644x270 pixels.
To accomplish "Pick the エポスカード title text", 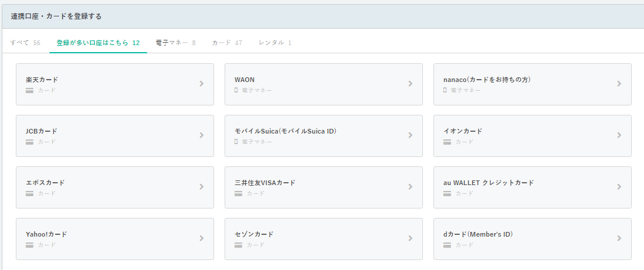I will 45,183.
